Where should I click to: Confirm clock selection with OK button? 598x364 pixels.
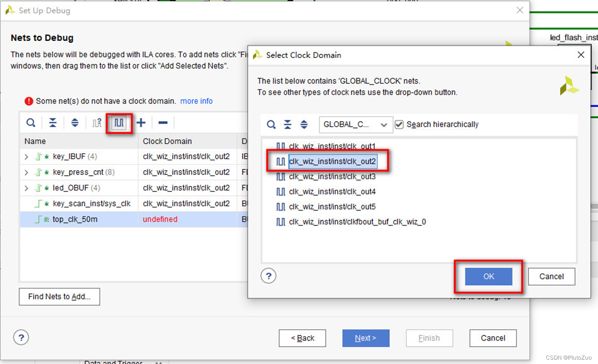tap(488, 276)
